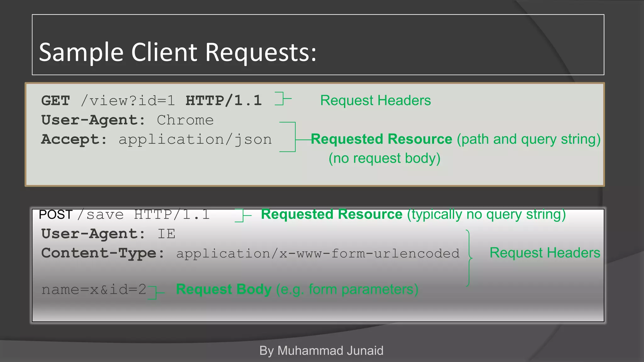Click 'Request Headers' label in the GET box
This screenshot has height=362, width=644.
375,101
